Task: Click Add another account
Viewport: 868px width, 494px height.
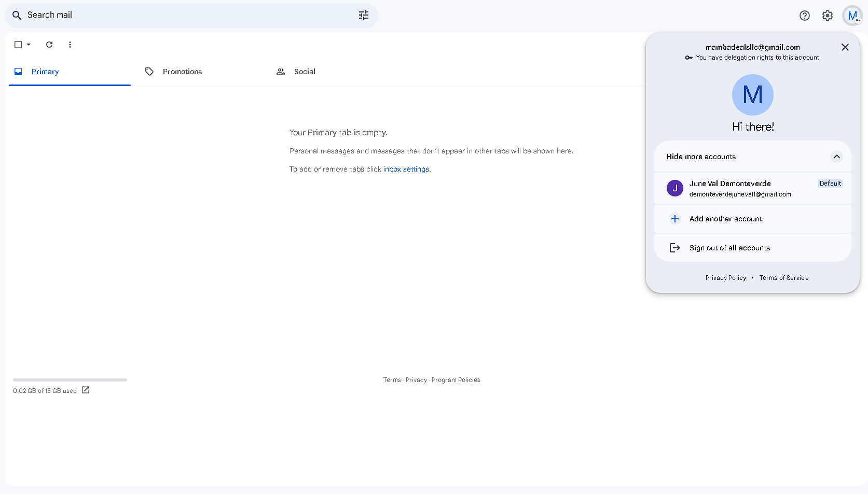Action: 753,219
